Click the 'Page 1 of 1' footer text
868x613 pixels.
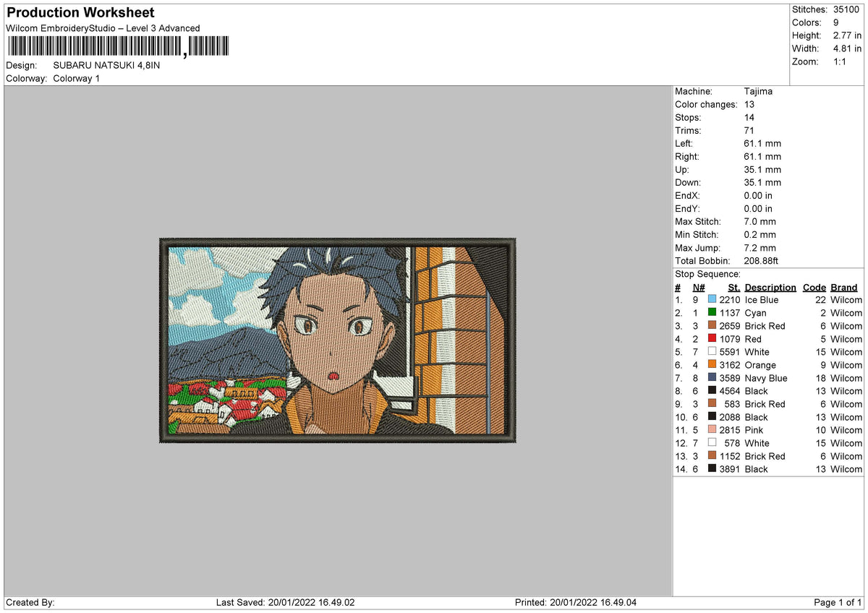point(838,603)
